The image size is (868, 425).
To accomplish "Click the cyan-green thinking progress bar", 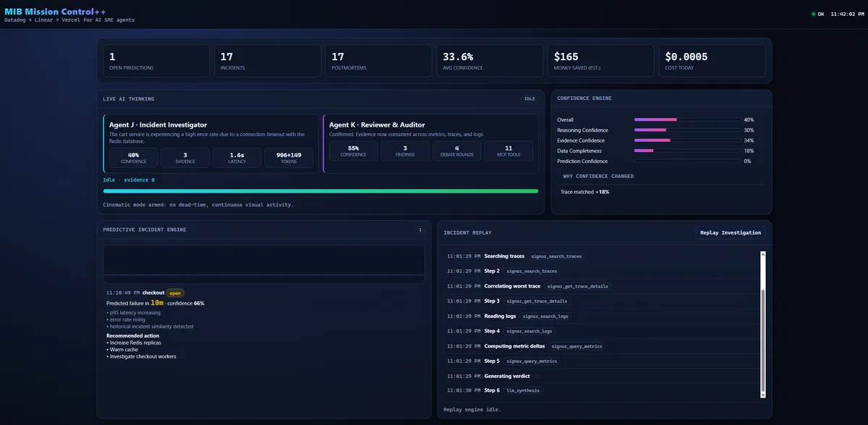I will tap(320, 191).
